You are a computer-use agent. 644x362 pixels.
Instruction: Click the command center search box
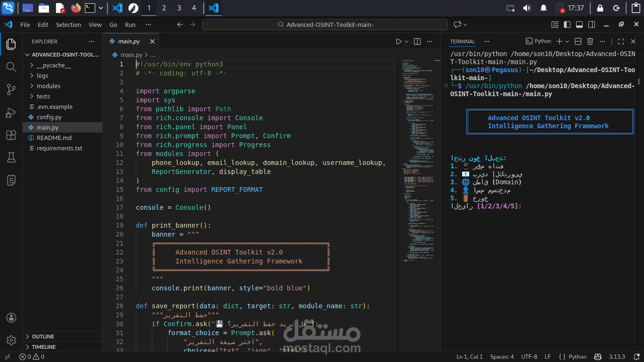(325, 25)
